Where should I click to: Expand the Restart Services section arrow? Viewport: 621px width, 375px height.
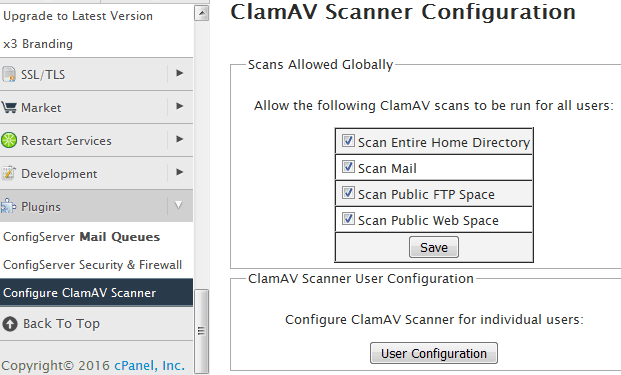pos(179,139)
